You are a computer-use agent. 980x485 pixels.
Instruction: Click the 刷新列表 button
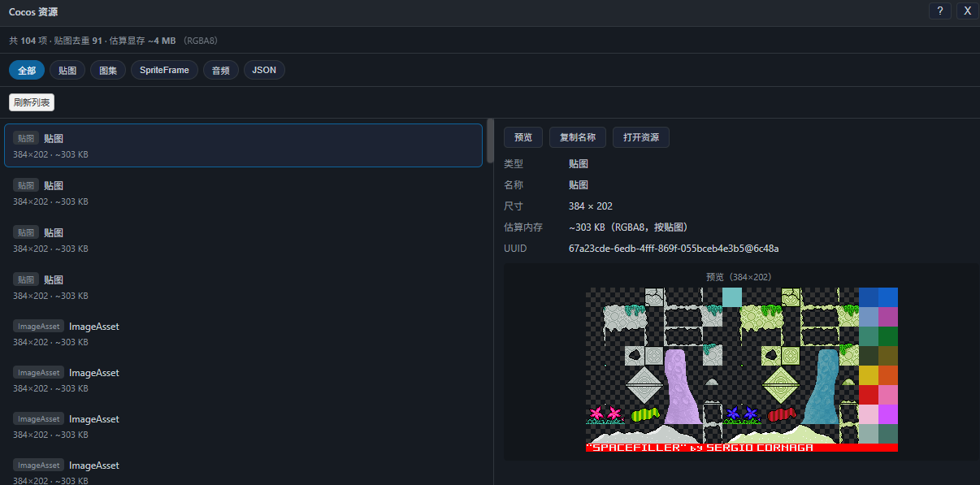(x=32, y=102)
